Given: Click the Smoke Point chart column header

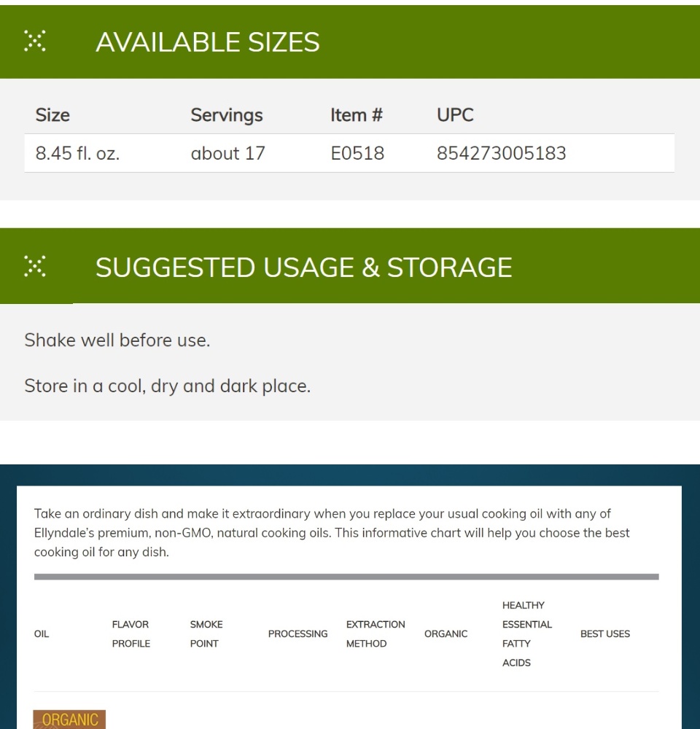Looking at the screenshot, I should click(206, 634).
